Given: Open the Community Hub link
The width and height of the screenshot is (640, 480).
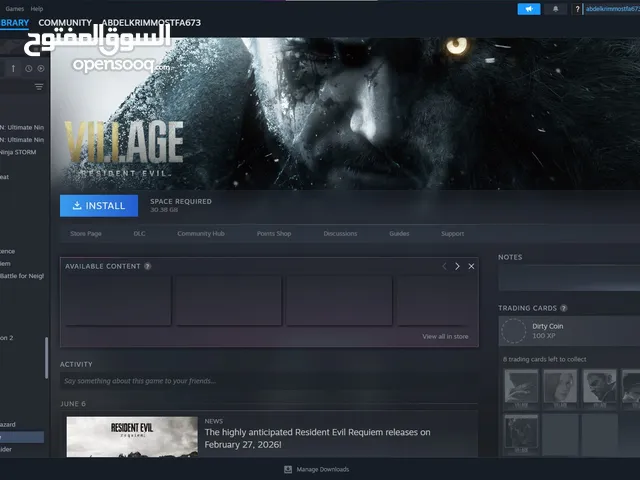Looking at the screenshot, I should click(x=201, y=233).
